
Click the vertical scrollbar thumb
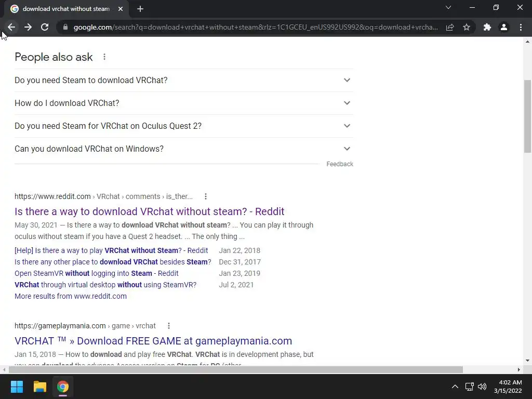click(x=528, y=116)
